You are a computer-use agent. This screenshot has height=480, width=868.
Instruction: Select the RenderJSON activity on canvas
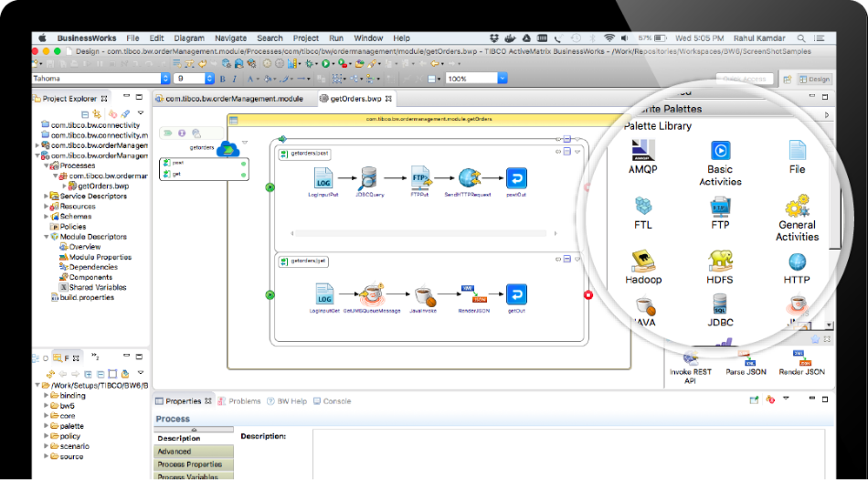(473, 294)
